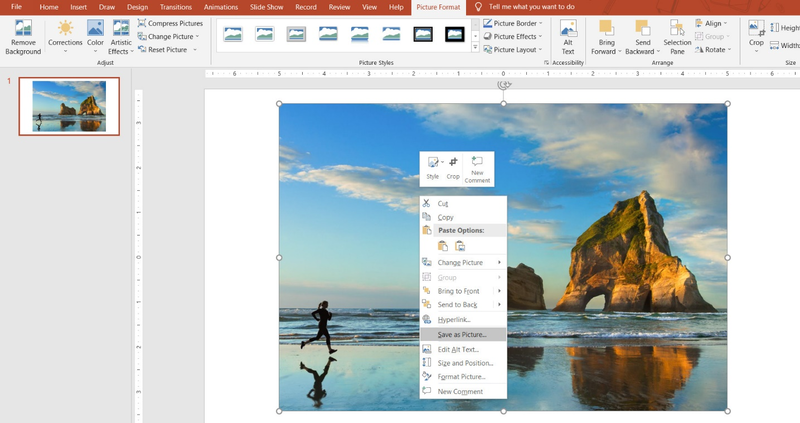Choose Format Picture from context menu

click(463, 377)
